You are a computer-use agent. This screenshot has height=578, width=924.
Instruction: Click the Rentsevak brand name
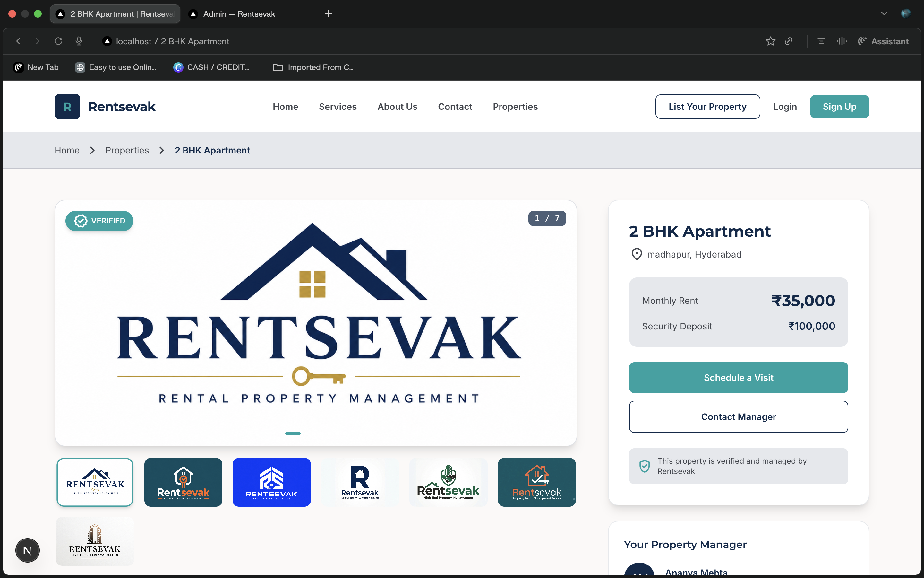(x=122, y=107)
